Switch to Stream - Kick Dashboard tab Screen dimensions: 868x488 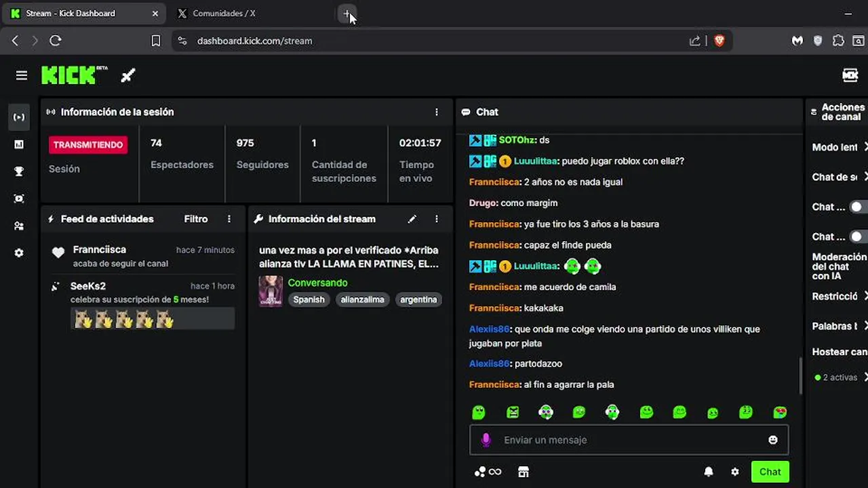[84, 14]
